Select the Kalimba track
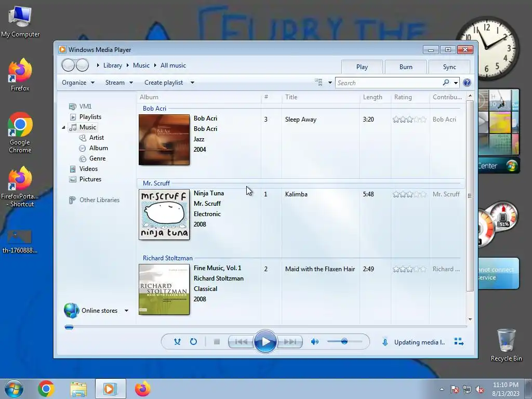This screenshot has height=399, width=532. 296,194
